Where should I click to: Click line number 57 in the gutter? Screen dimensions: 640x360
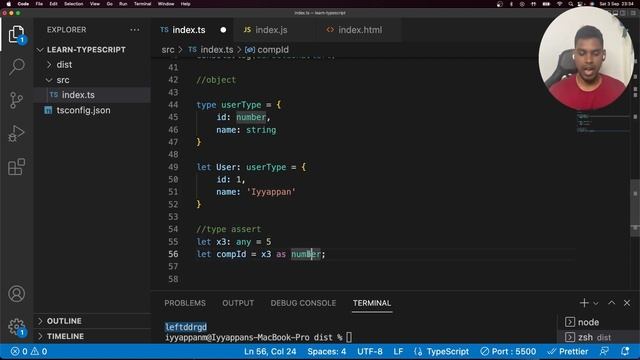173,267
